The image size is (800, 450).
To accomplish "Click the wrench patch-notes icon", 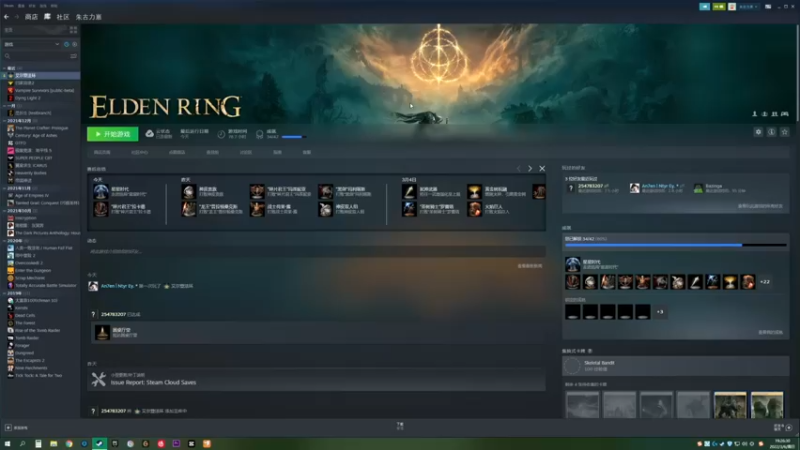I will click(98, 379).
